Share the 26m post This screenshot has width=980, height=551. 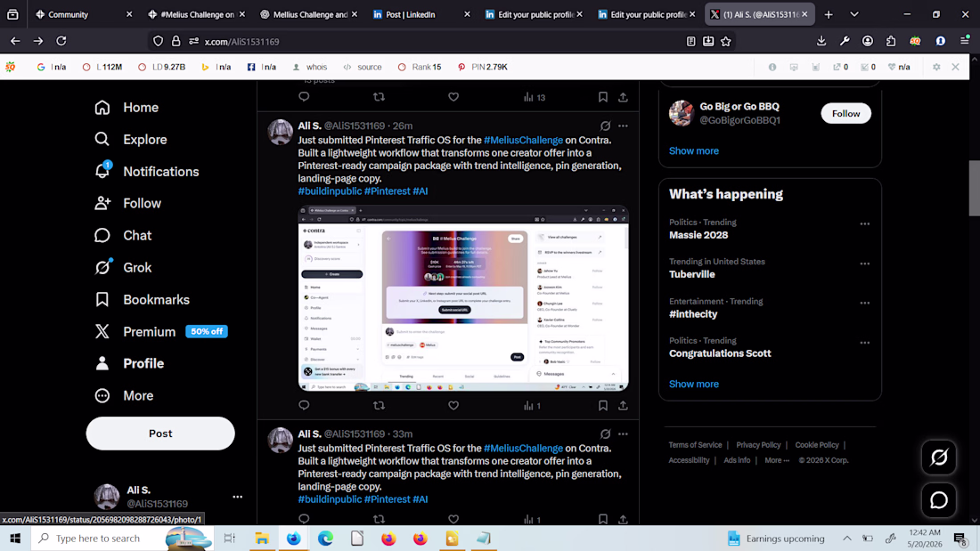(x=623, y=405)
